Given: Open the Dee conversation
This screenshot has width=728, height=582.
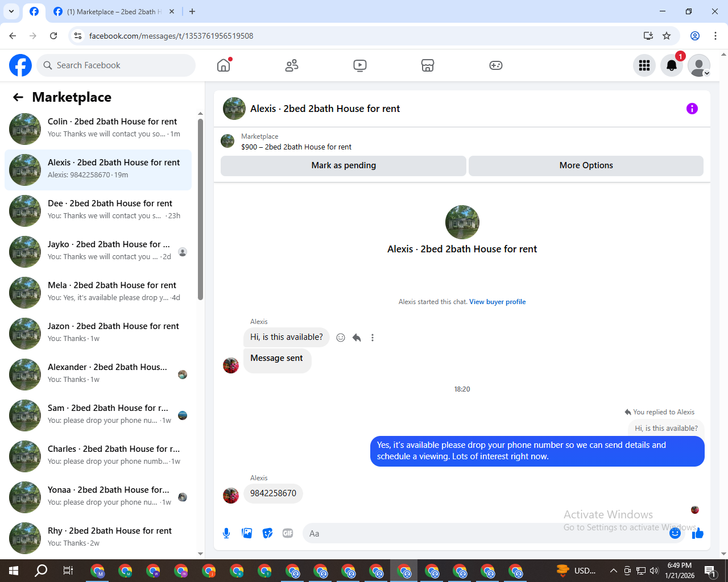Looking at the screenshot, I should point(98,210).
